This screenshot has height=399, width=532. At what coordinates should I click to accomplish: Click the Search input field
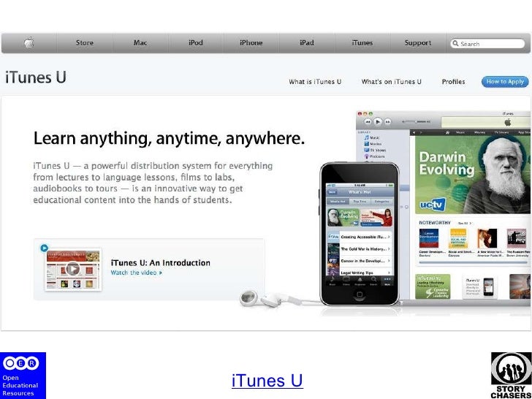[487, 43]
